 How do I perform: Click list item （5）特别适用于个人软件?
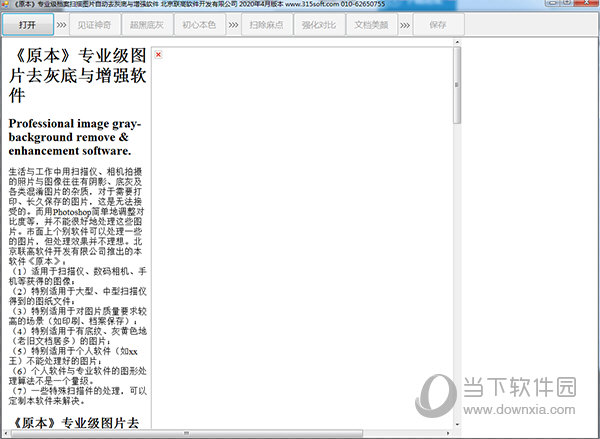(x=73, y=356)
